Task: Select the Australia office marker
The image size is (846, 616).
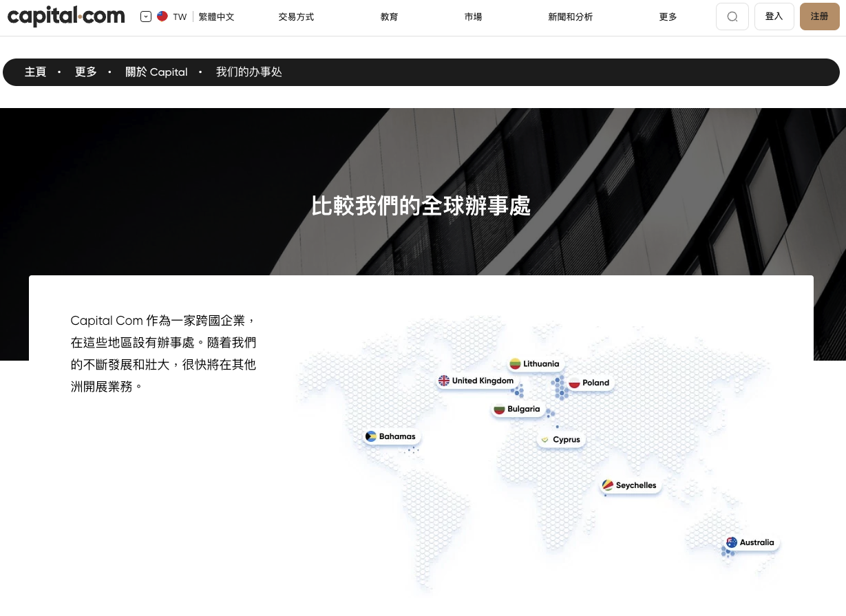Action: 751,542
